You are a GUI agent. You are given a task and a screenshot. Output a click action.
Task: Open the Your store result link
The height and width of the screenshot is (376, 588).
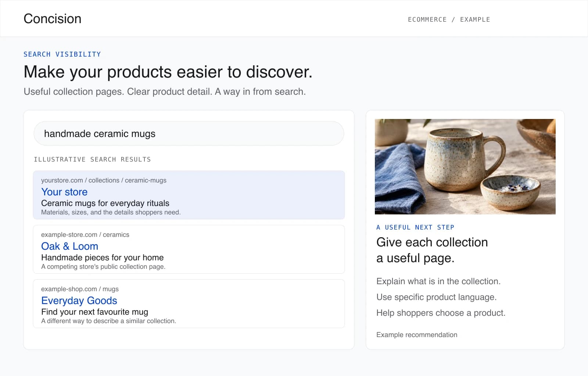click(64, 192)
